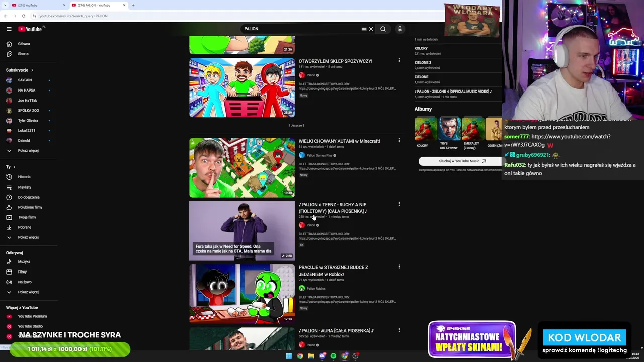Open the EMERALDY (Zielony) album cover
This screenshot has height=362, width=644.
coord(473,130)
